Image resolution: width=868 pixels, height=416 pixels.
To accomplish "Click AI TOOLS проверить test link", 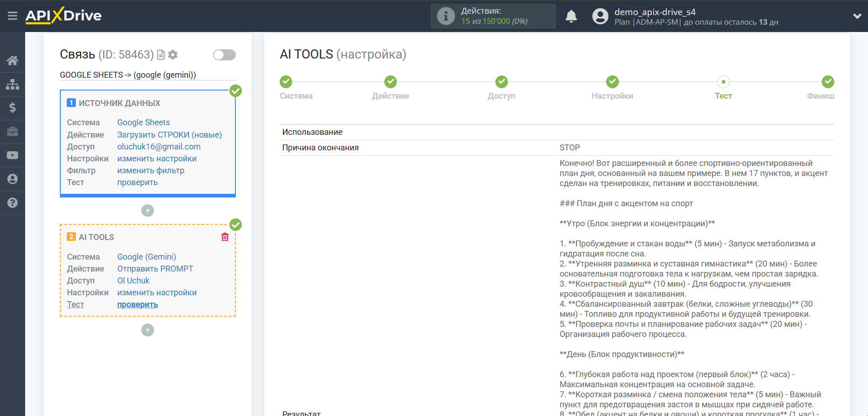I will [138, 304].
